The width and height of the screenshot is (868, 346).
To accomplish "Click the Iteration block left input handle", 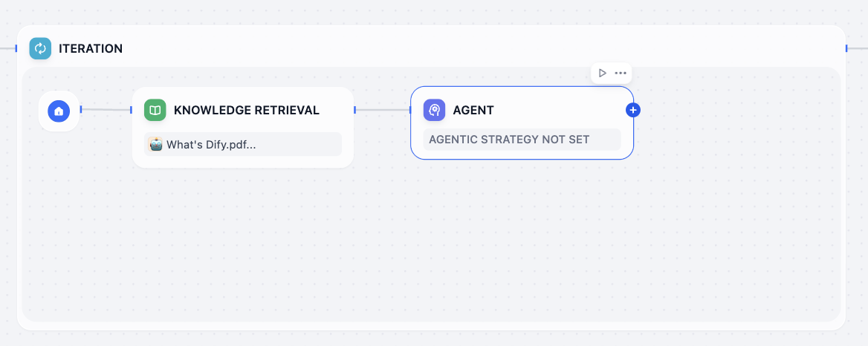I will coord(16,48).
